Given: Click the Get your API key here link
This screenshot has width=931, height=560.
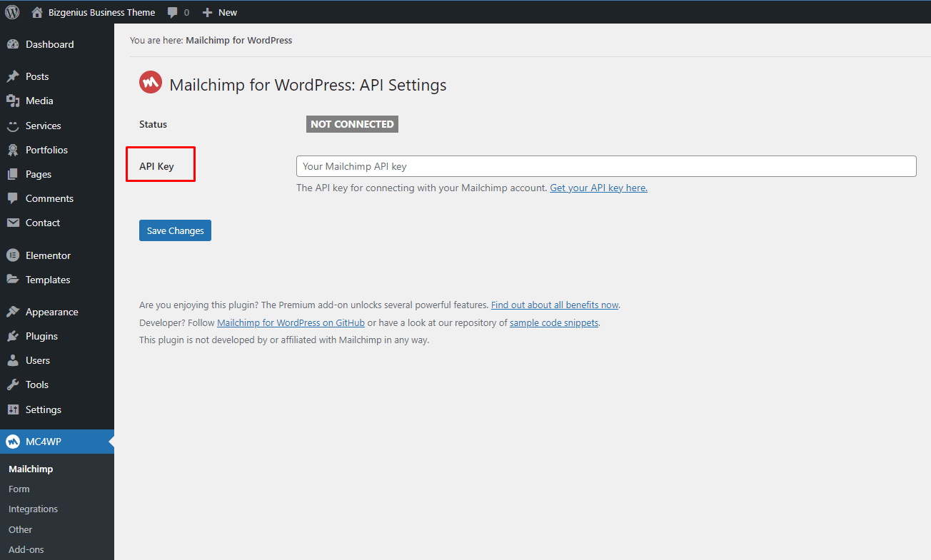Looking at the screenshot, I should 598,188.
